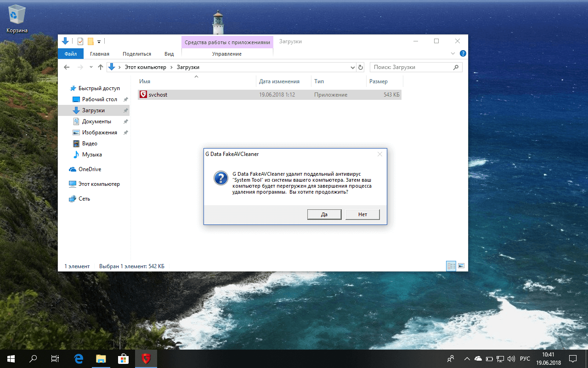Open the Windows Start menu
This screenshot has width=588, height=368.
(x=11, y=359)
